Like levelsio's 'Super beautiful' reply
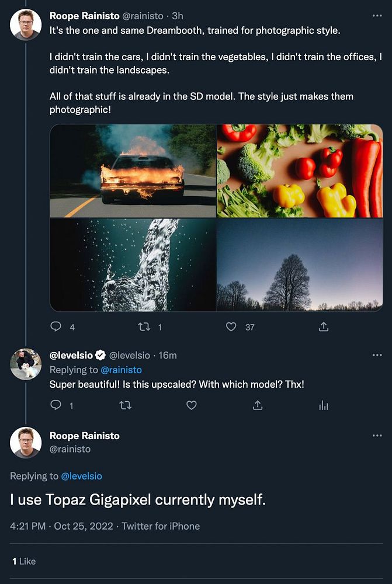This screenshot has height=584, width=392. click(x=192, y=405)
